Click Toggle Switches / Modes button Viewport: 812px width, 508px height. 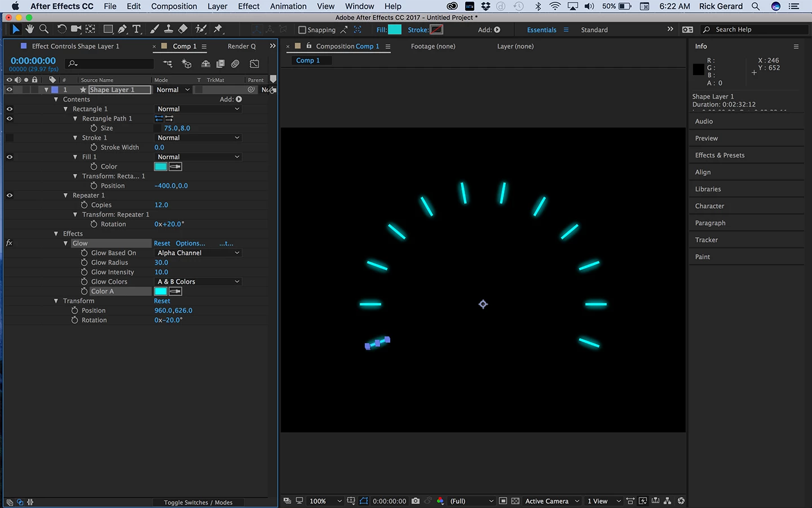(x=198, y=502)
